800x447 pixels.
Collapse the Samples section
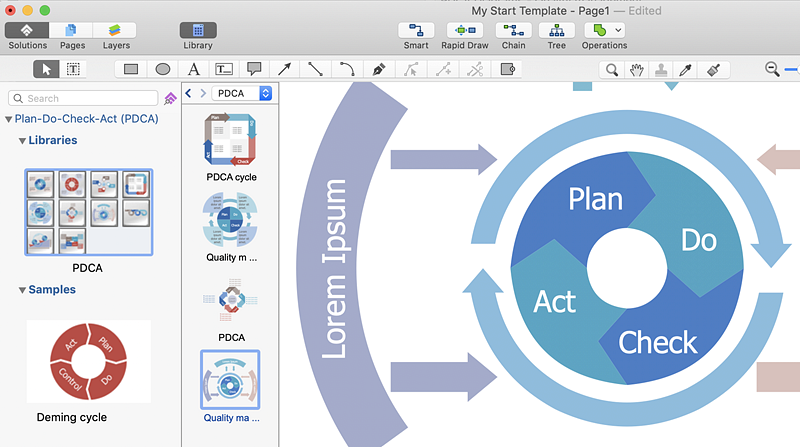pyautogui.click(x=22, y=290)
